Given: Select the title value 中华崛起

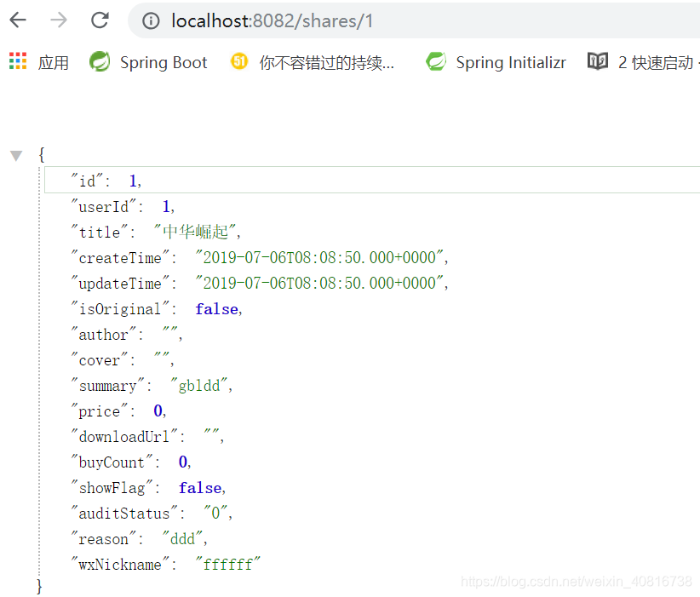Looking at the screenshot, I should tap(195, 232).
